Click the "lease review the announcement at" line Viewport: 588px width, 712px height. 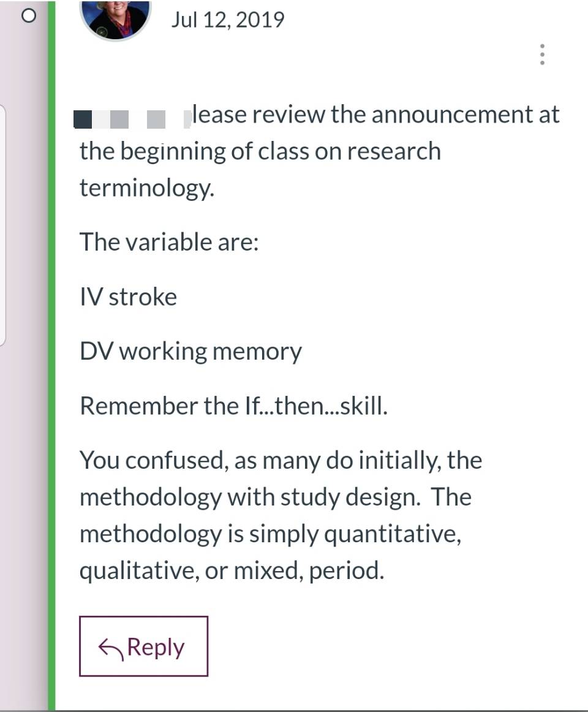(376, 115)
